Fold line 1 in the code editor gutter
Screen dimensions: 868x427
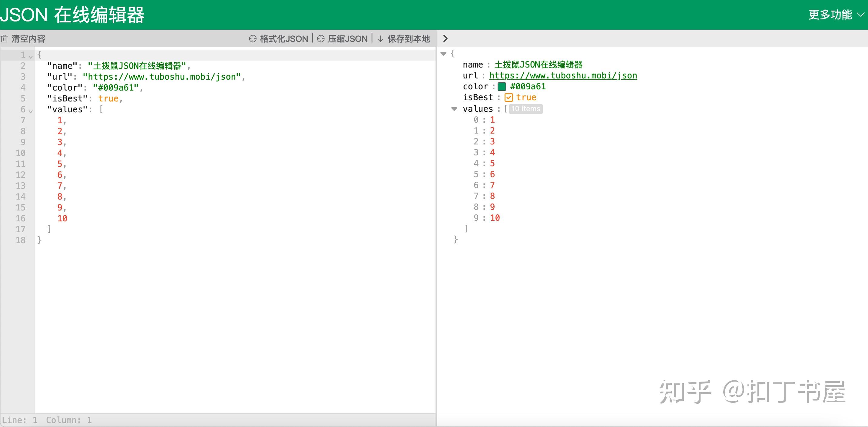click(x=31, y=57)
